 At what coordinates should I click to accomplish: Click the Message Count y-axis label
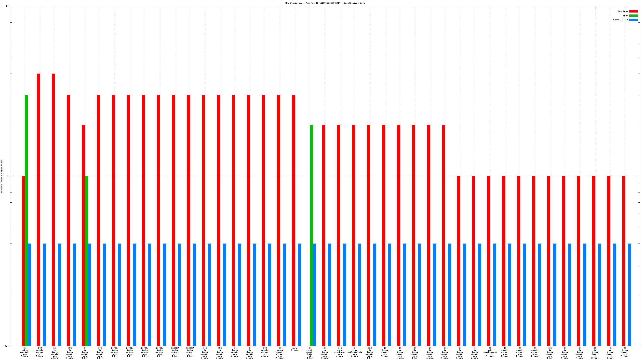pyautogui.click(x=2, y=176)
